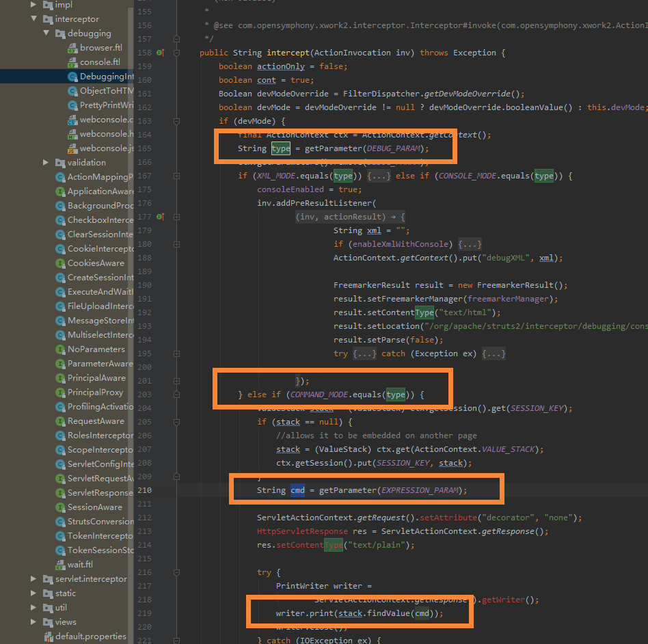
Task: Click the FreeMarker template icon of browser.ftl
Action: click(72, 47)
